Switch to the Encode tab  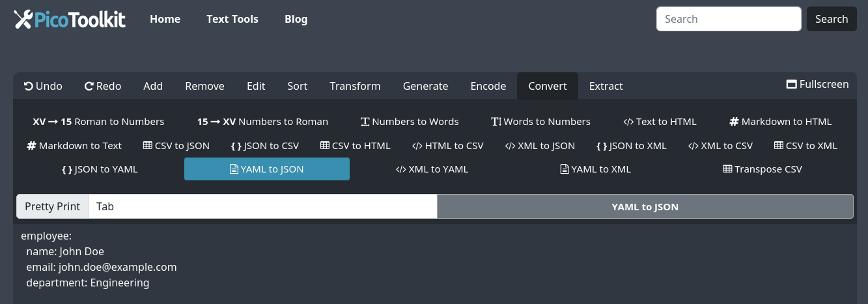point(488,86)
